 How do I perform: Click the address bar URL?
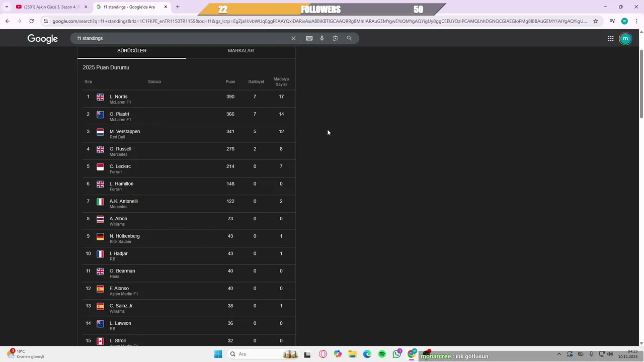click(319, 21)
